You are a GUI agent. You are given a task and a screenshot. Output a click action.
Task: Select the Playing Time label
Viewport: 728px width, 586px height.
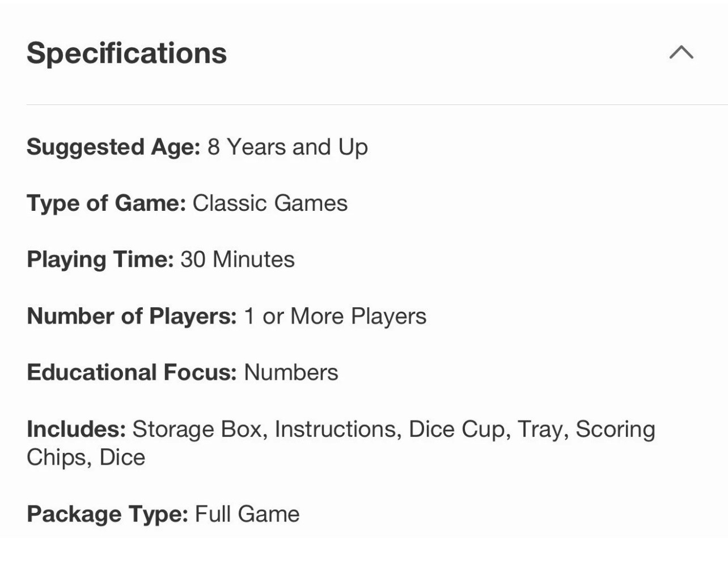tap(100, 260)
